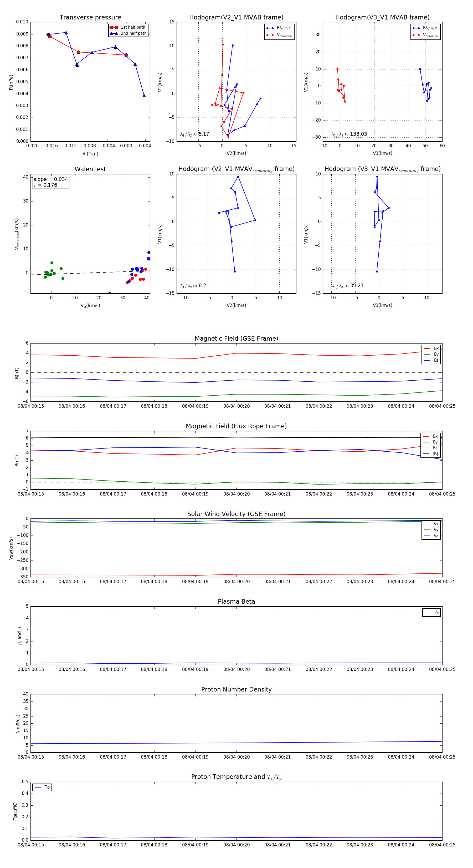Click the βp legend in Plasma Beta plot

click(x=431, y=612)
